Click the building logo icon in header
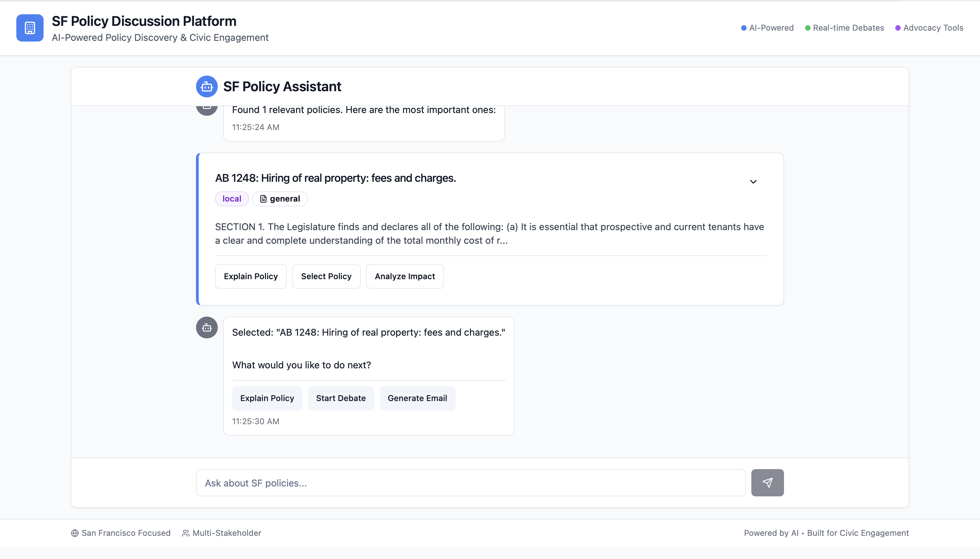 [30, 28]
